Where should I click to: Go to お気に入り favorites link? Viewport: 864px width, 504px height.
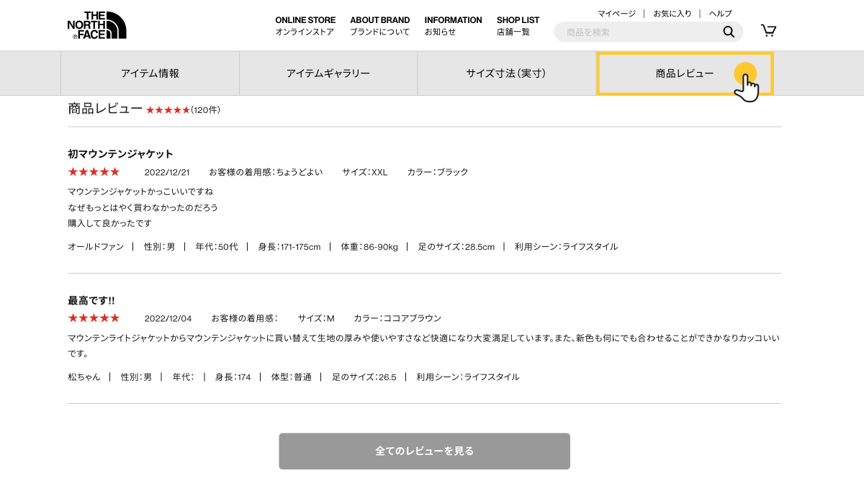(x=672, y=14)
